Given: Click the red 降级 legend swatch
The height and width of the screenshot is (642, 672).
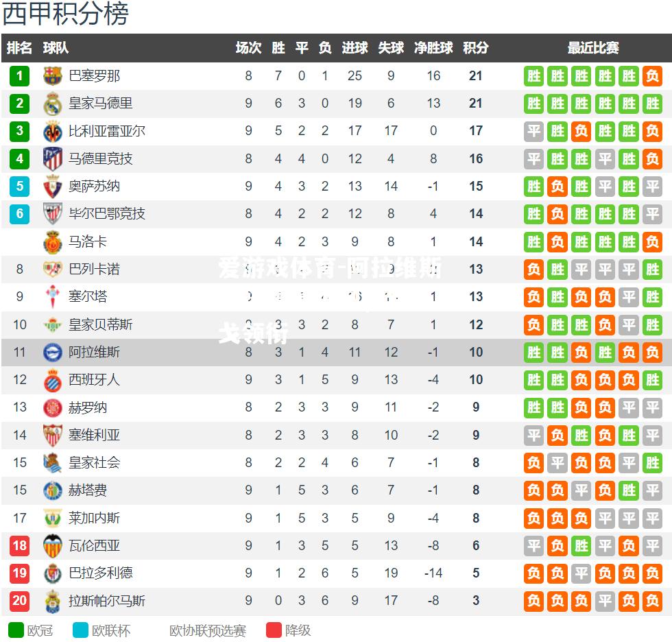Looking at the screenshot, I should click(x=274, y=630).
